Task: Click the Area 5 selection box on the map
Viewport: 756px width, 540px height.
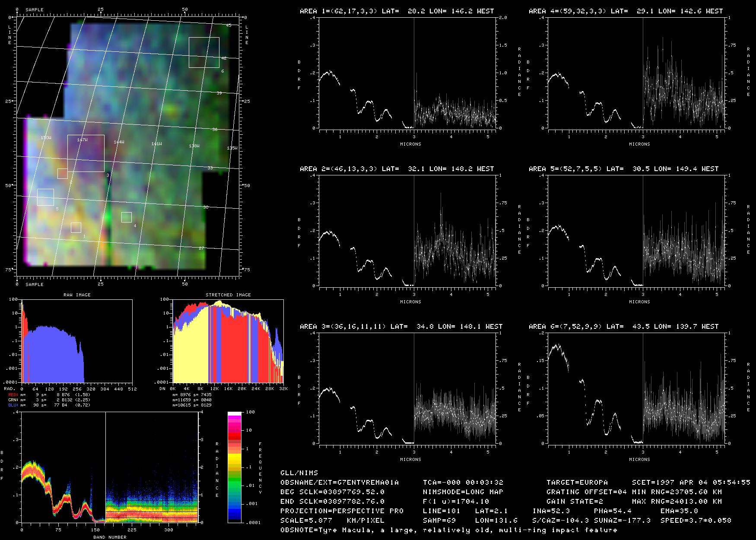Action: pos(45,197)
